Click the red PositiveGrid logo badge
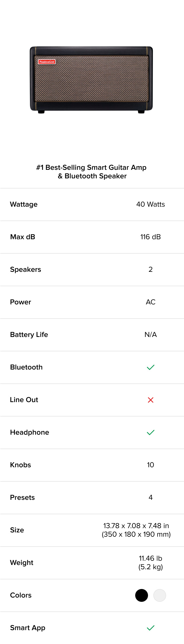 point(47,62)
